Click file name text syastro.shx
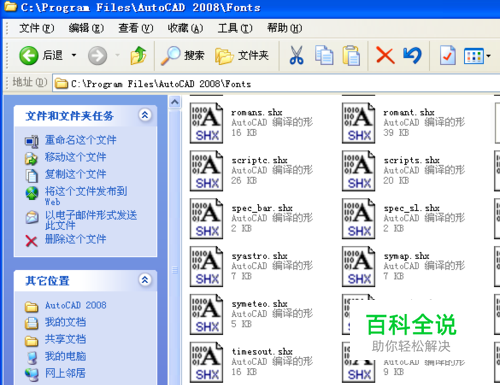The width and height of the screenshot is (500, 385). click(x=259, y=256)
